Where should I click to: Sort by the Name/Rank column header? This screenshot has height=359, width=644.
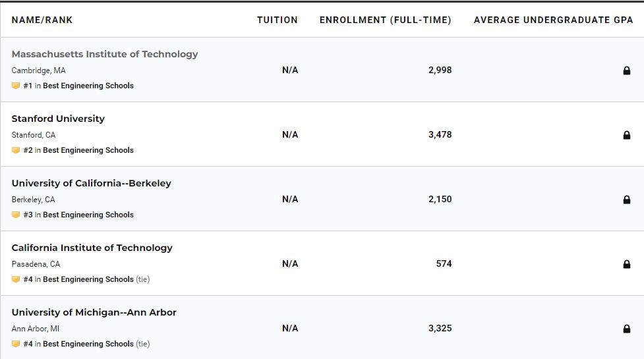[x=42, y=20]
